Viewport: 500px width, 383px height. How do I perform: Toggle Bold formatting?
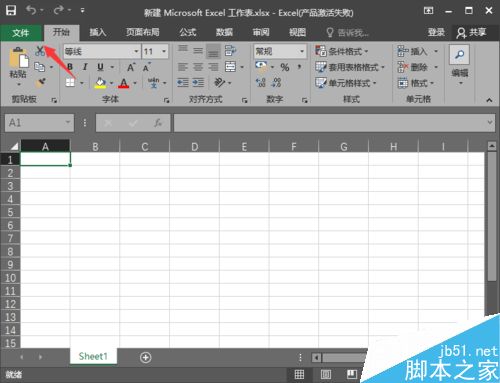(70, 67)
